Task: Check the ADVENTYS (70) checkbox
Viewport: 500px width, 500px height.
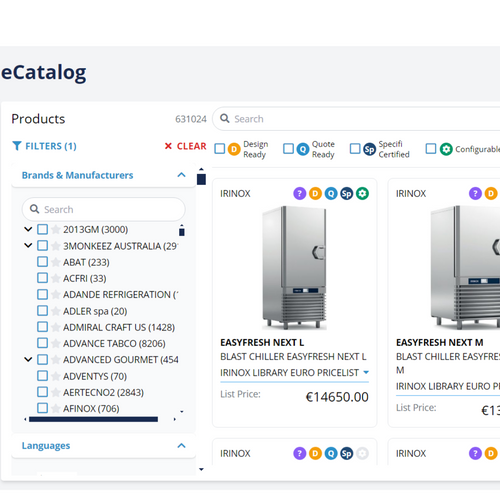Action: tap(42, 376)
